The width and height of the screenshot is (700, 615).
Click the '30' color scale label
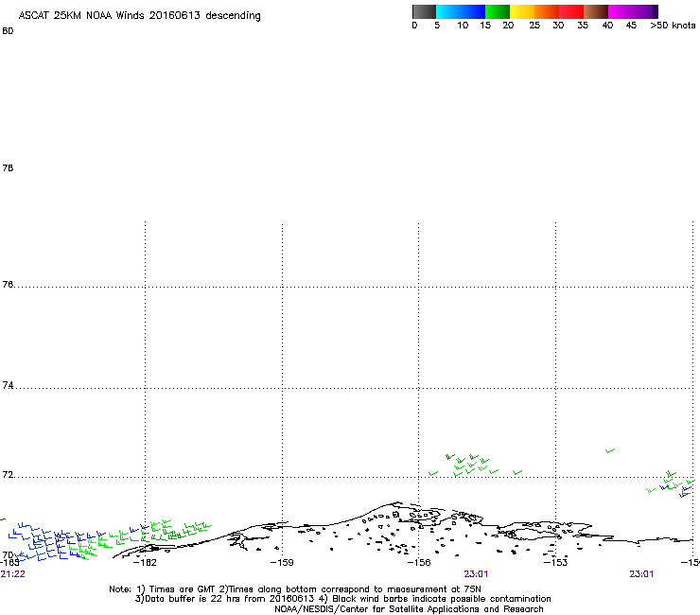point(558,26)
